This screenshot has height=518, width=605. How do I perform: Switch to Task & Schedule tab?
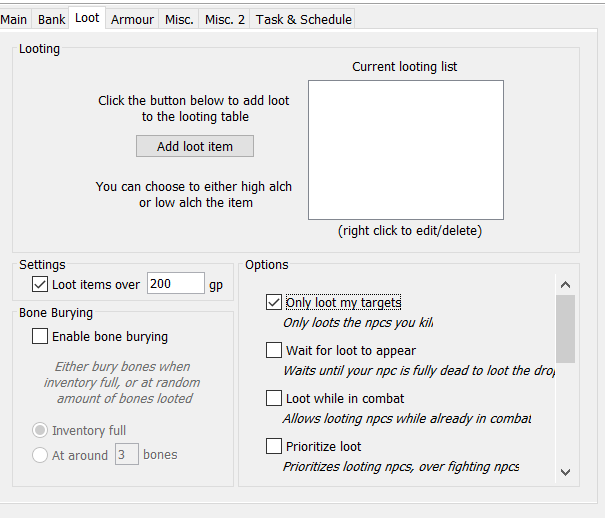303,19
